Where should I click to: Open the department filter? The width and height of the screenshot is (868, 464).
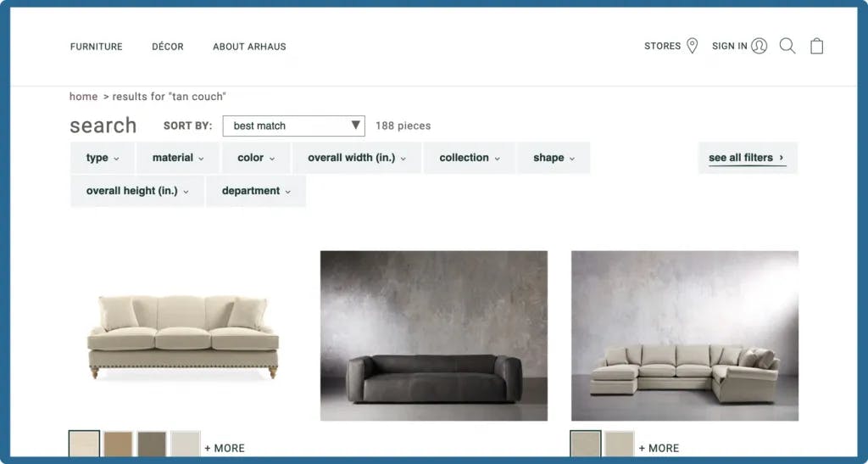(256, 191)
